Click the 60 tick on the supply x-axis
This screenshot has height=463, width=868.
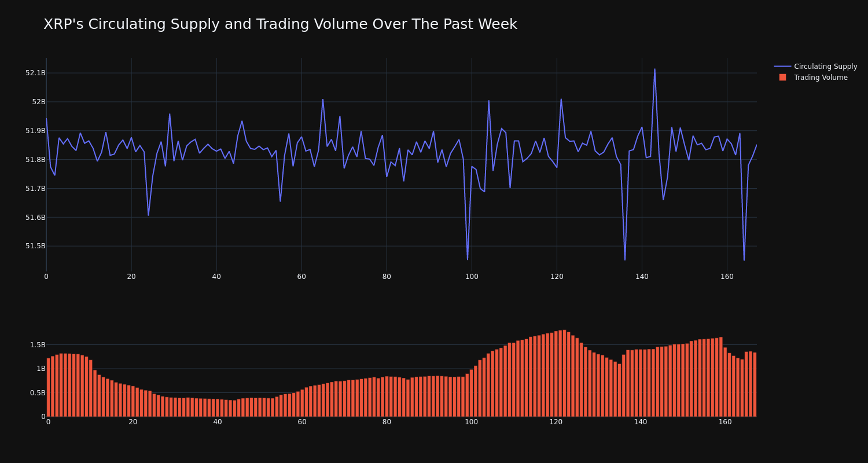(x=301, y=277)
